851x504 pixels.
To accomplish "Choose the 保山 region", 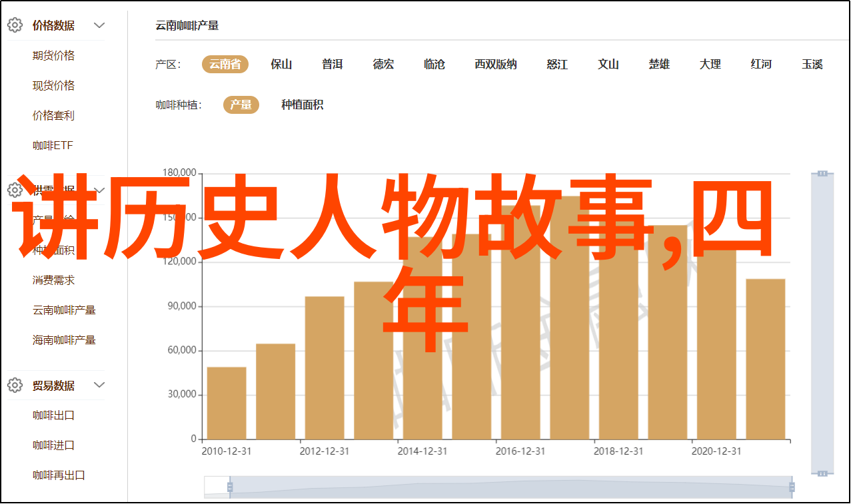I will pyautogui.click(x=281, y=64).
